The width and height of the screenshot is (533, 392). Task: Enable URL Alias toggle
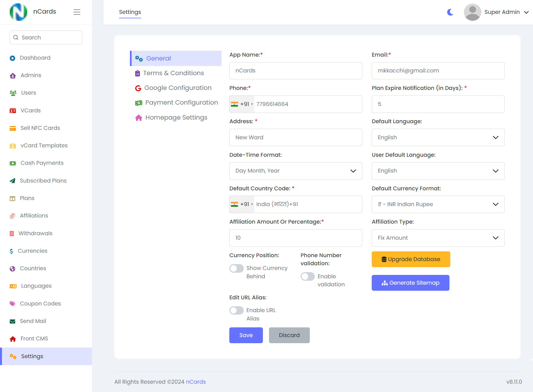pos(236,310)
